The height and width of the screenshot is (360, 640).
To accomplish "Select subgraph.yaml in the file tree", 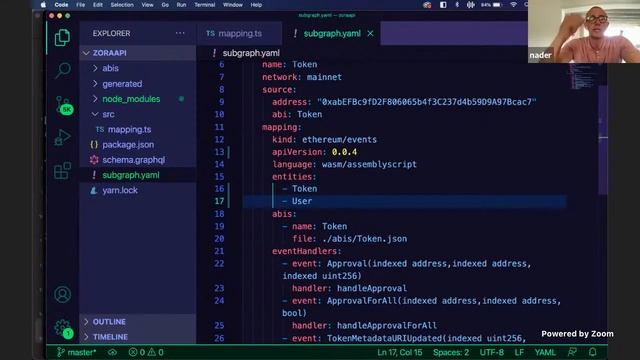I will click(138, 175).
